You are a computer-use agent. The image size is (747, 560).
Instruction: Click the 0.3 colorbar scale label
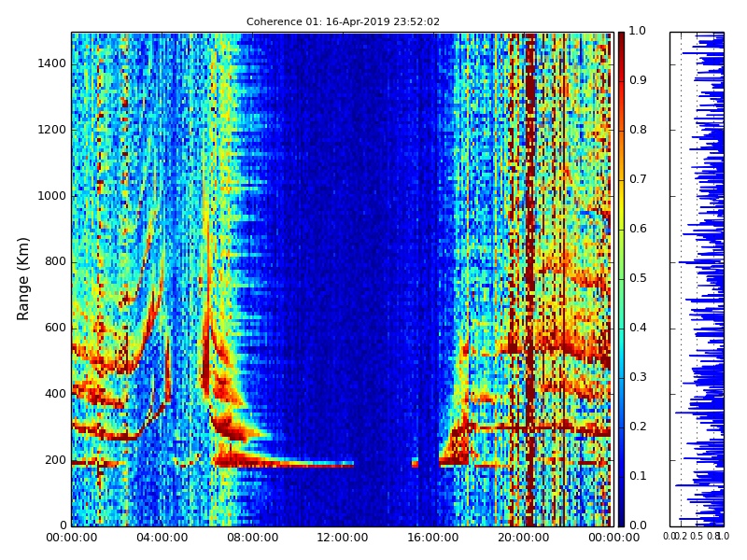click(x=638, y=377)
